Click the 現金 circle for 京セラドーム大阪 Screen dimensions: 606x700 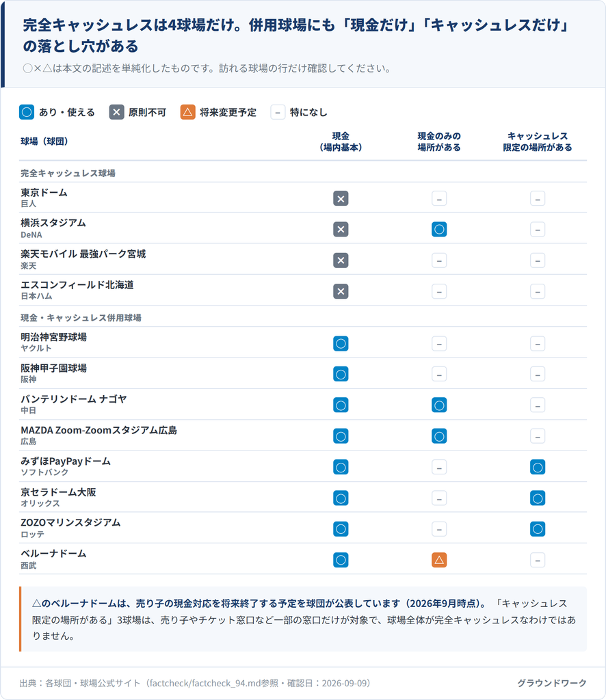pyautogui.click(x=341, y=498)
